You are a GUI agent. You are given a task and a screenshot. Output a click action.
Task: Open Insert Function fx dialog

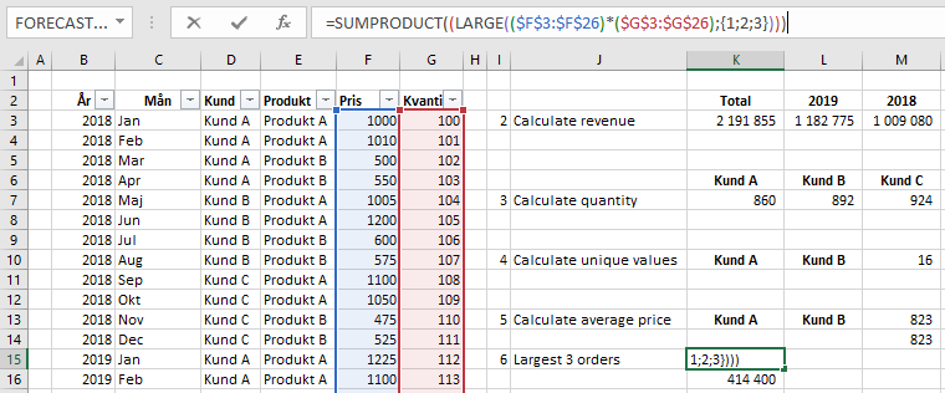point(283,23)
